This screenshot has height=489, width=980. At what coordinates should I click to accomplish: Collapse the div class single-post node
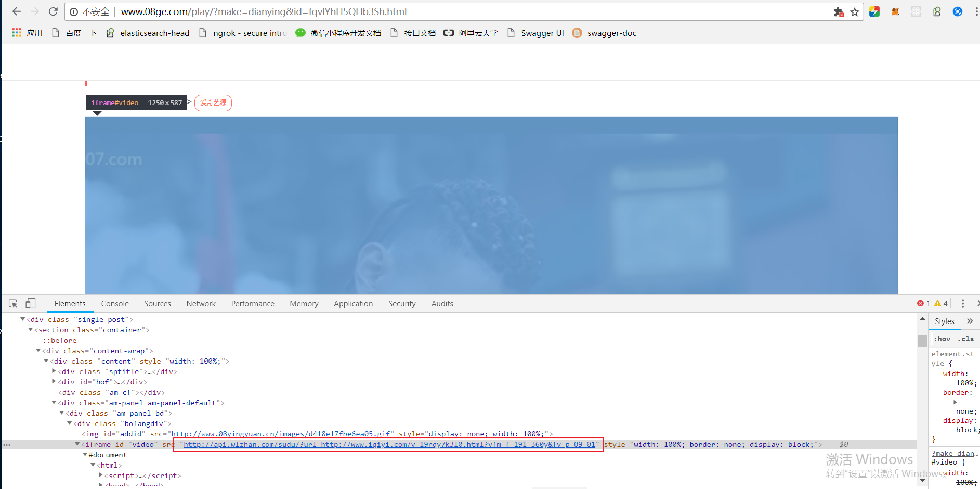pyautogui.click(x=23, y=319)
